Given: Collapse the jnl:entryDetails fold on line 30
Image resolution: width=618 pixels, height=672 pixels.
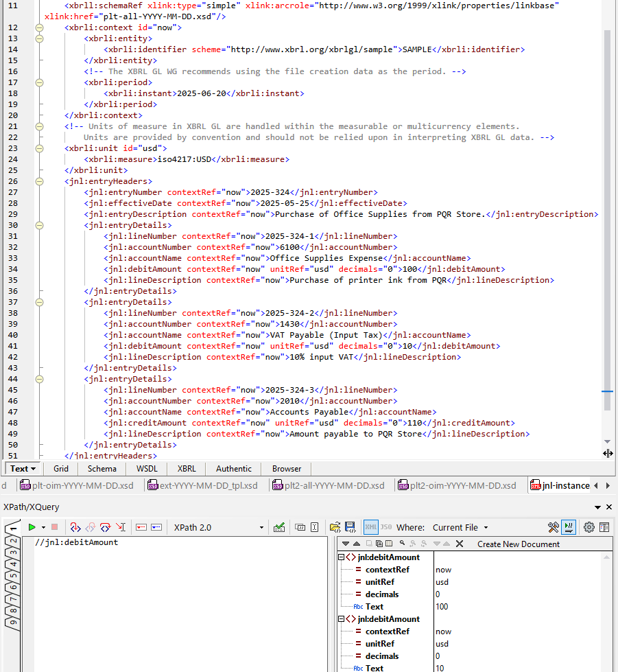Looking at the screenshot, I should tap(39, 225).
